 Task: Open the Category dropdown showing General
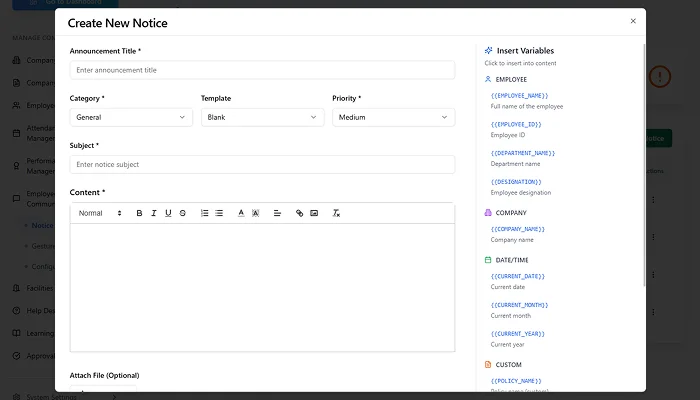[131, 117]
